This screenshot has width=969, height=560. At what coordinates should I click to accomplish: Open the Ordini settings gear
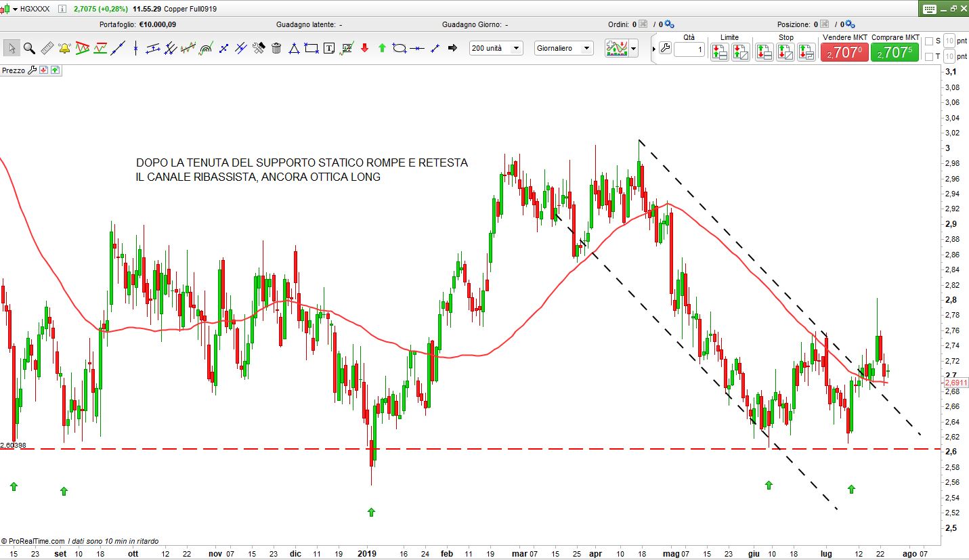tap(668, 24)
